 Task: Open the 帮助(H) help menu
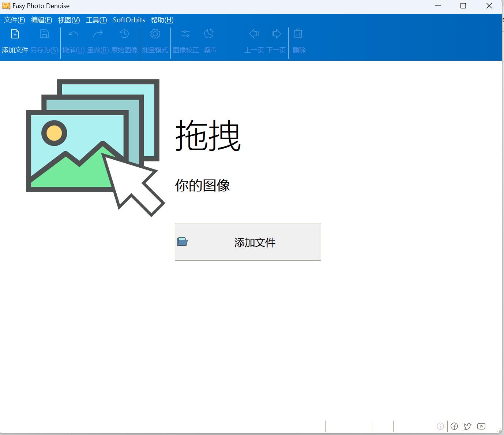(162, 20)
